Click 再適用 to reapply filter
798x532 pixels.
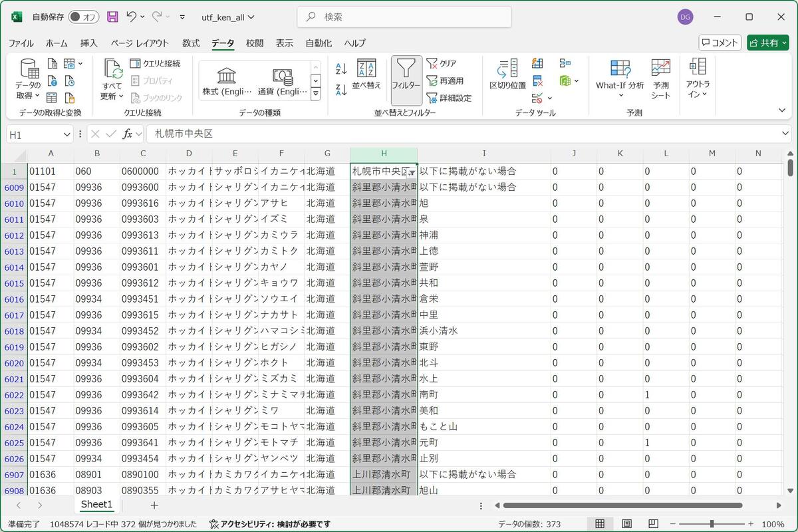[445, 80]
